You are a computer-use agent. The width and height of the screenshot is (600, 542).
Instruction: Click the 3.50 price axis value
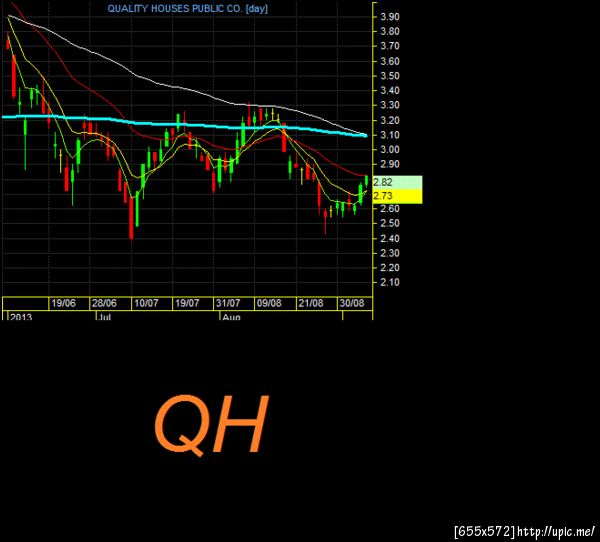point(390,76)
